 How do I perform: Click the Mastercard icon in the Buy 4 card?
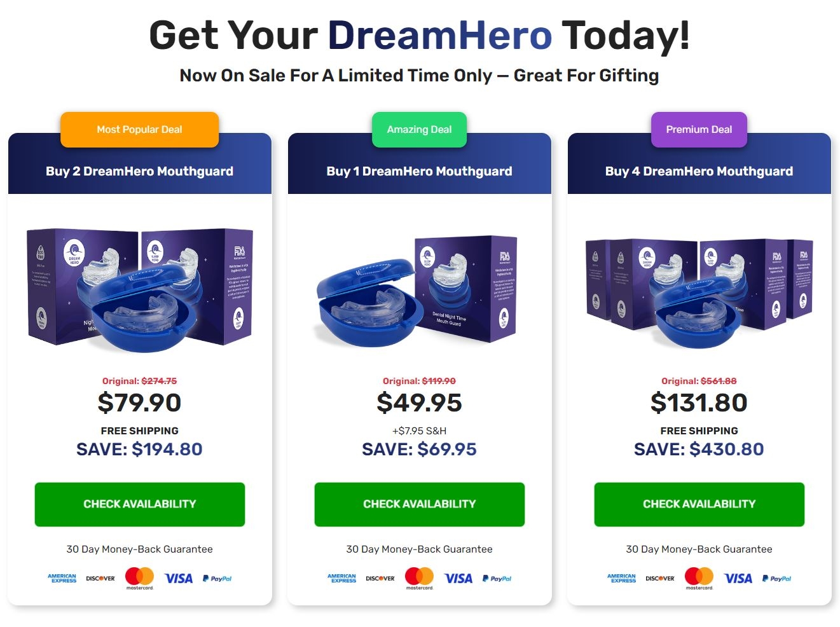(699, 578)
